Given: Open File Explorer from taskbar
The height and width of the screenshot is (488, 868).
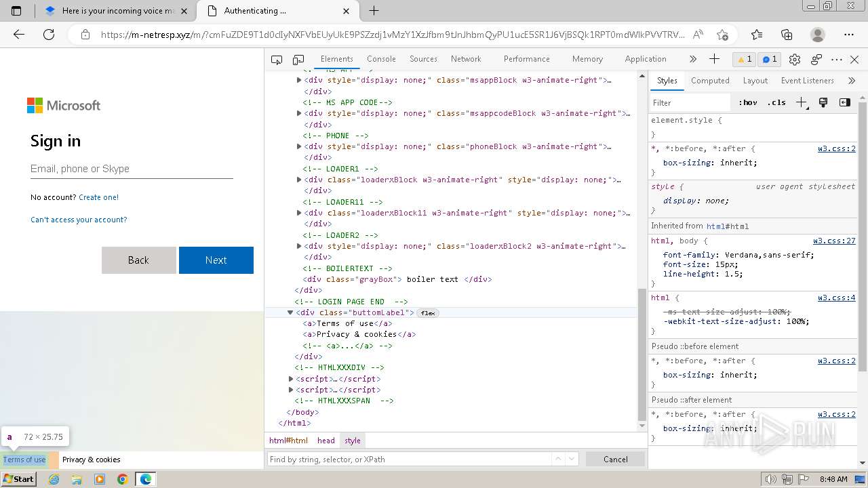Looking at the screenshot, I should tap(77, 479).
